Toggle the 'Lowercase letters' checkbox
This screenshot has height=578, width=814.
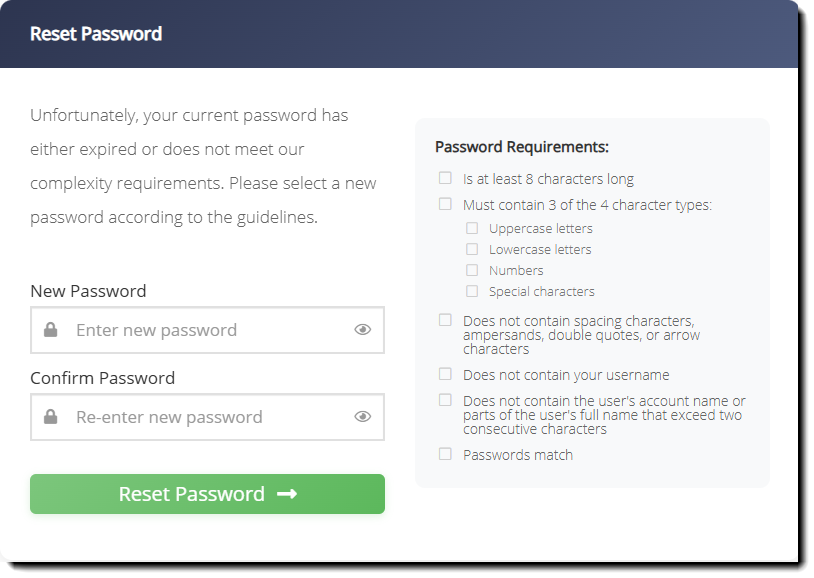pos(471,249)
